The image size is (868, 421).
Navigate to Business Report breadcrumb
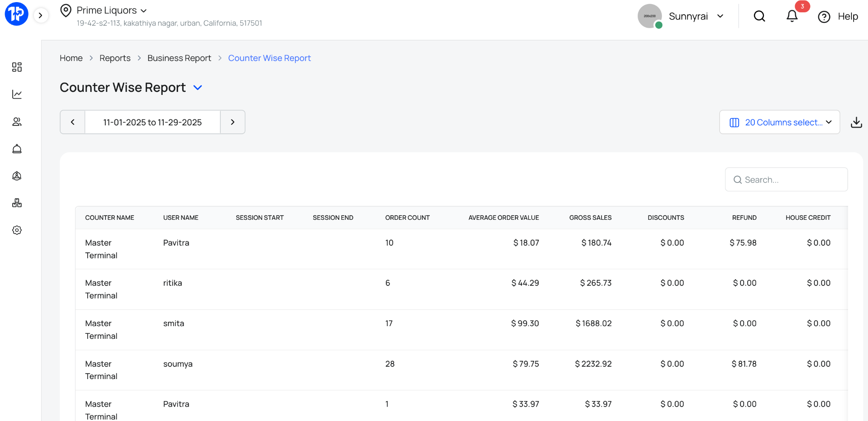point(179,58)
